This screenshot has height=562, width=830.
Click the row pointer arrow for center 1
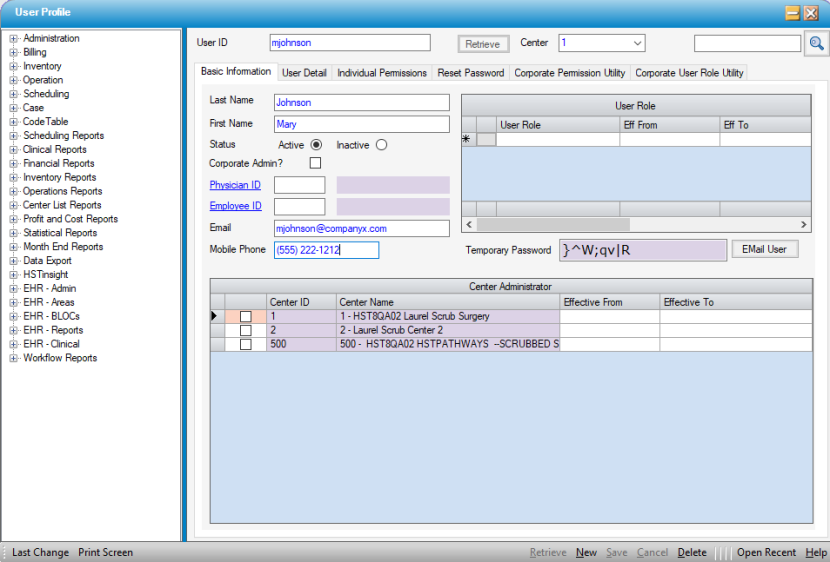click(x=216, y=316)
